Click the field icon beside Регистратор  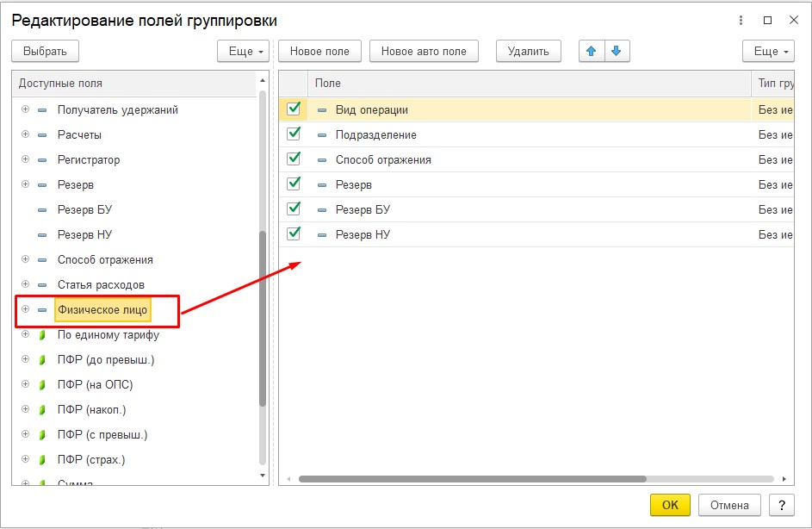(x=42, y=159)
